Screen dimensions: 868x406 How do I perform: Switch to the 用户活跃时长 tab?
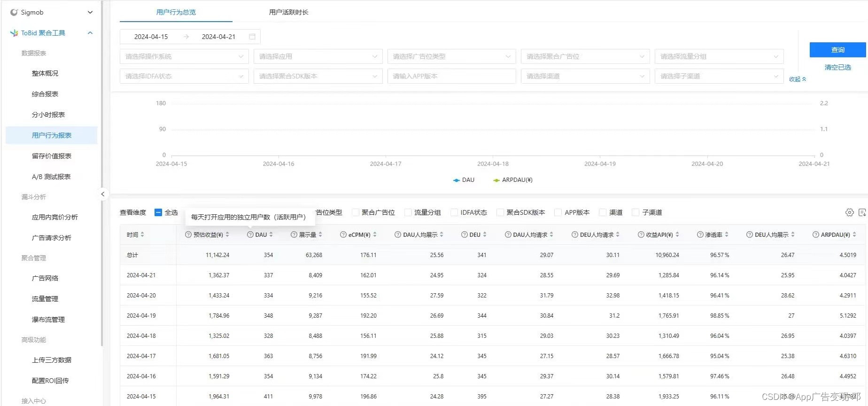click(x=288, y=12)
